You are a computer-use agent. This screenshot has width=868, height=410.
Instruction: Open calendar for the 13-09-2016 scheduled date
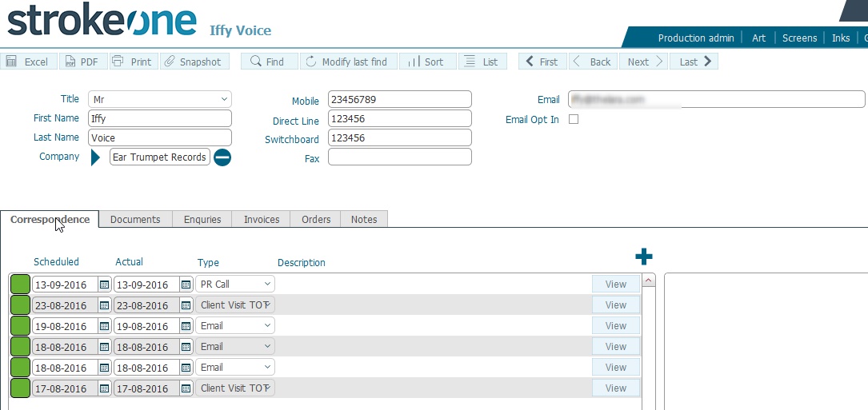click(104, 285)
